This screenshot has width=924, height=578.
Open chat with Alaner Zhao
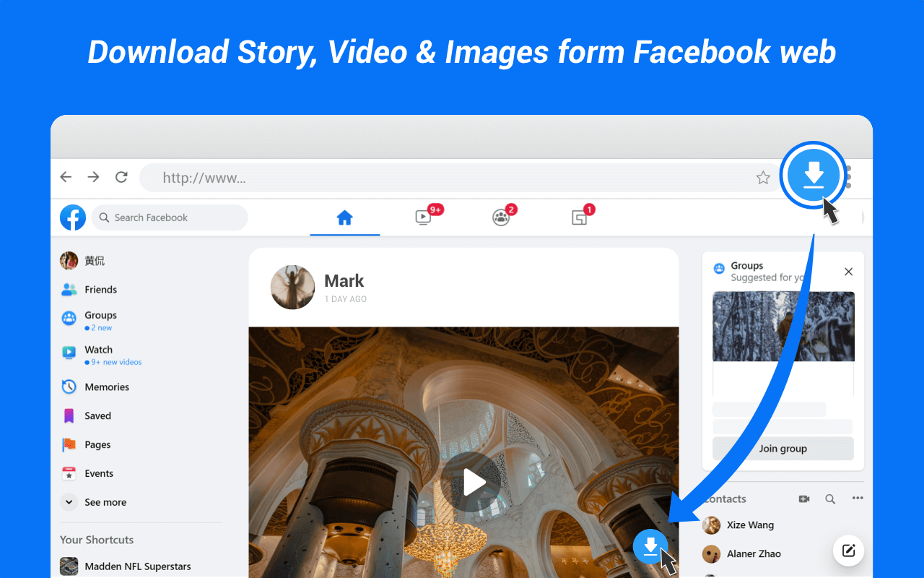pos(742,554)
